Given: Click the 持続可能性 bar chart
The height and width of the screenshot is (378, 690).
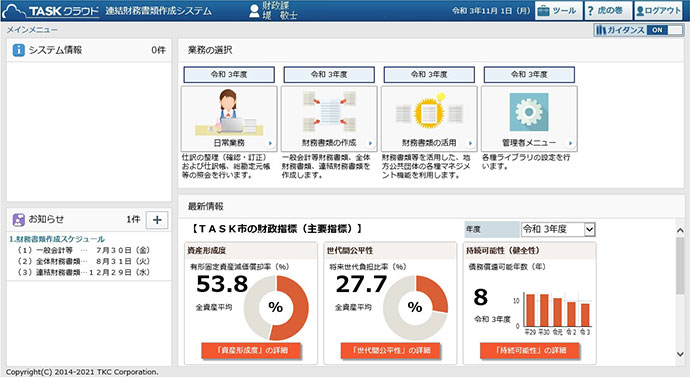Looking at the screenshot, I should coord(552,313).
